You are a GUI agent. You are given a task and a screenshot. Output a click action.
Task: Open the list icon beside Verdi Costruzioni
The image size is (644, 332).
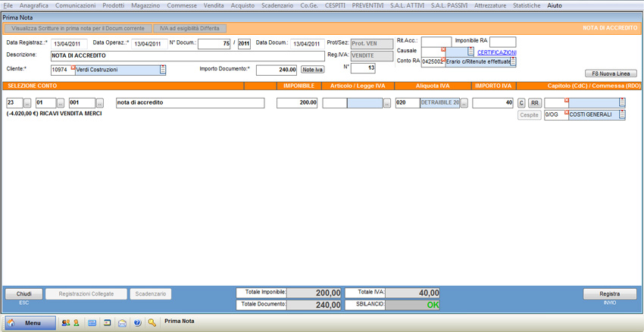[x=163, y=70]
